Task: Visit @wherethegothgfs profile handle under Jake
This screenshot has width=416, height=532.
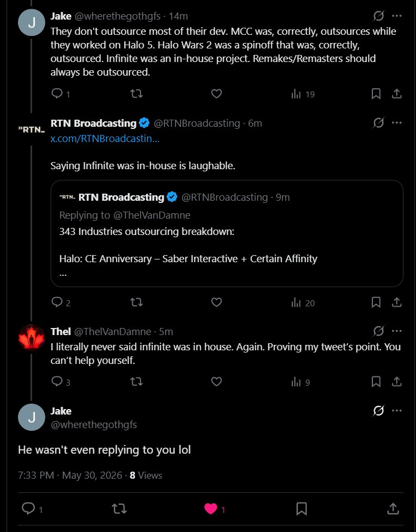Action: (x=94, y=424)
